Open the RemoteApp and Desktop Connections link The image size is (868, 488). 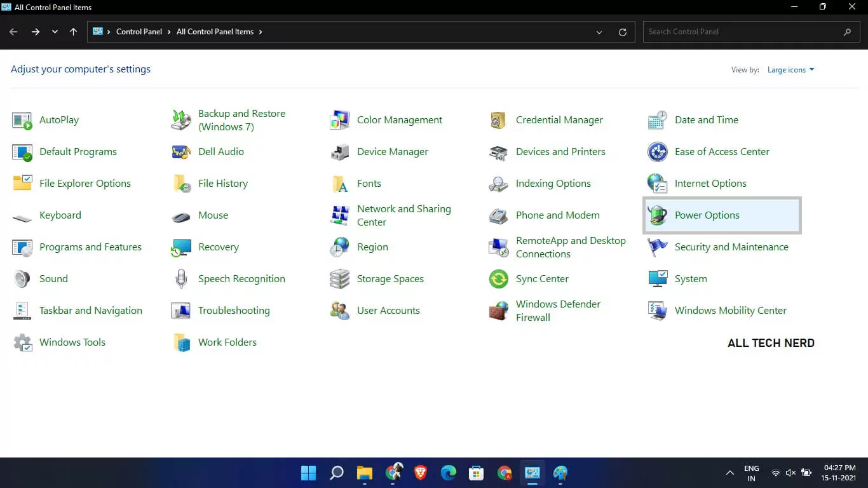(x=571, y=247)
